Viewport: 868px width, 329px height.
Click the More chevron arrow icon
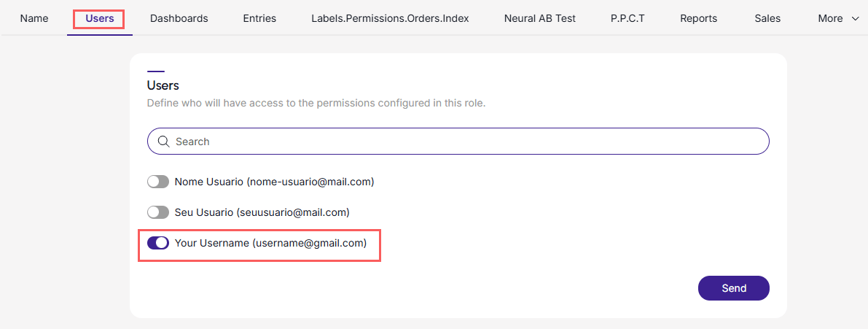point(855,19)
